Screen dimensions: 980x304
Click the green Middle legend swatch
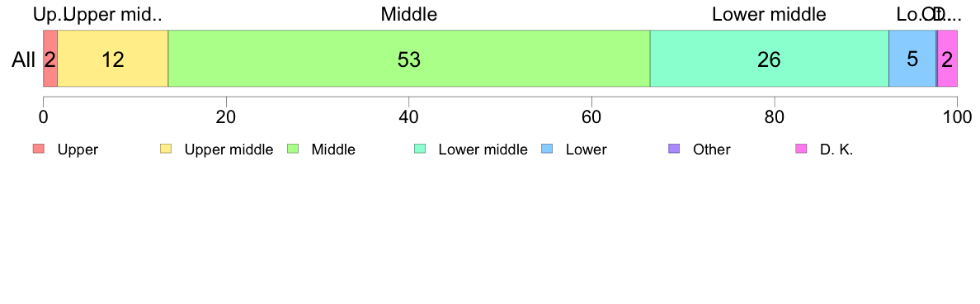click(x=293, y=149)
